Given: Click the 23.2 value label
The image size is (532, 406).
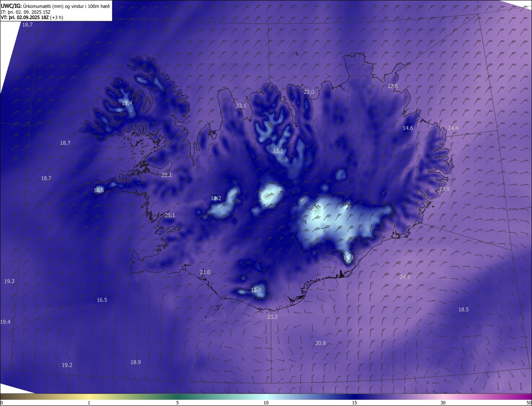Looking at the screenshot, I should tap(272, 317).
